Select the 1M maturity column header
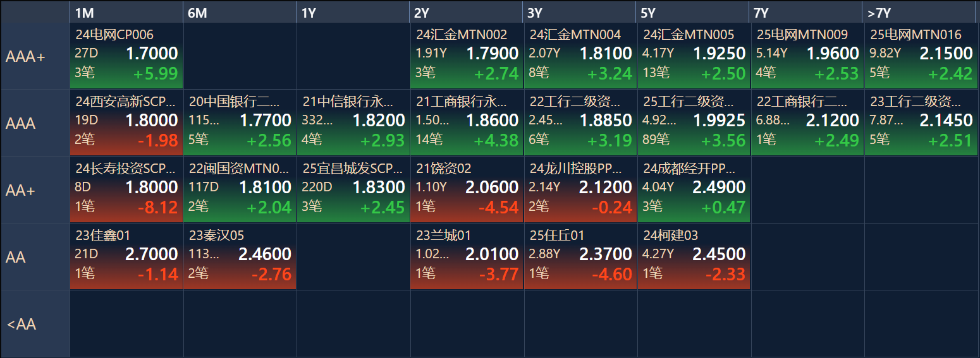This screenshot has width=980, height=358. (126, 13)
